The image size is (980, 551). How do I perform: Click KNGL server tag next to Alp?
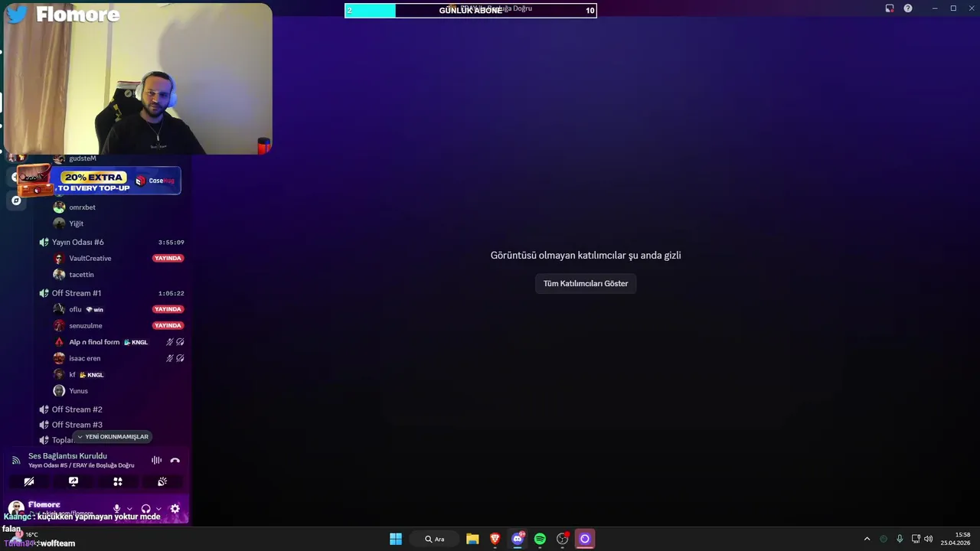point(136,342)
